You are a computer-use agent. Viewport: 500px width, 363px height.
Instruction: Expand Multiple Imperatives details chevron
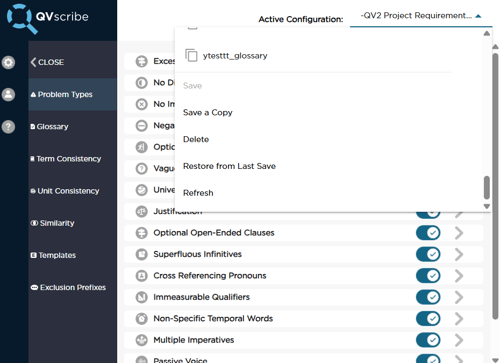pos(459,340)
